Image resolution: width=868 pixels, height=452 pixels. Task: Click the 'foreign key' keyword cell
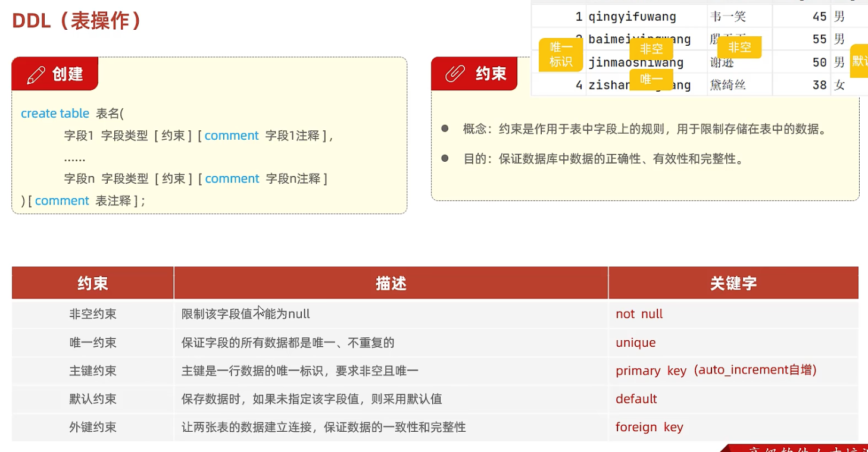733,427
